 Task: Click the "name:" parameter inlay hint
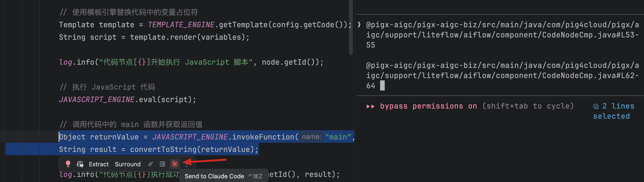tap(311, 137)
